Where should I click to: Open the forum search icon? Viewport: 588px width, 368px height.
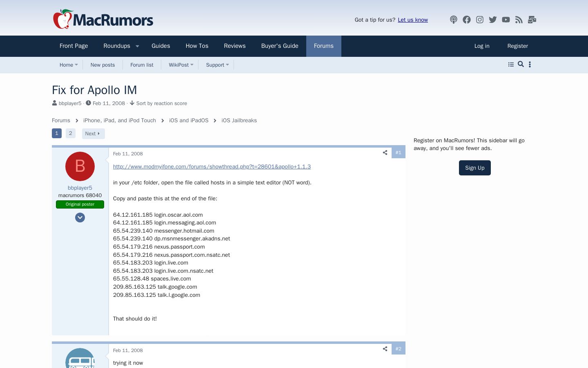click(x=521, y=64)
